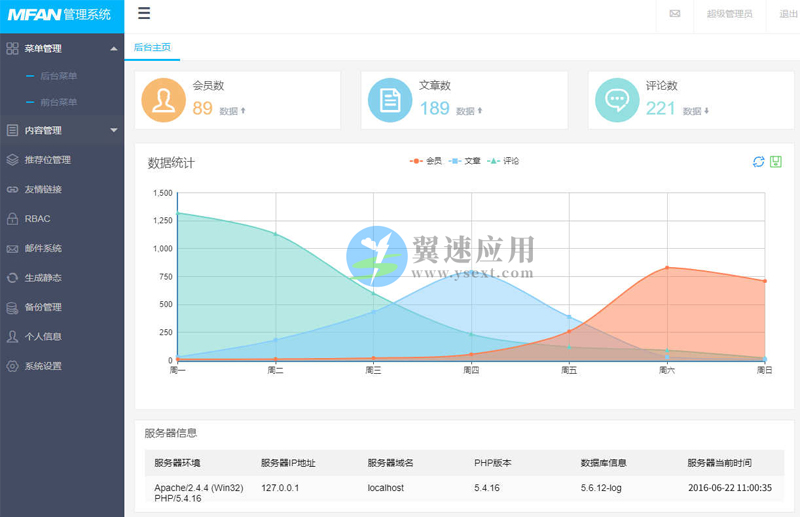Click the 5.4.16 PHP version cell

487,488
